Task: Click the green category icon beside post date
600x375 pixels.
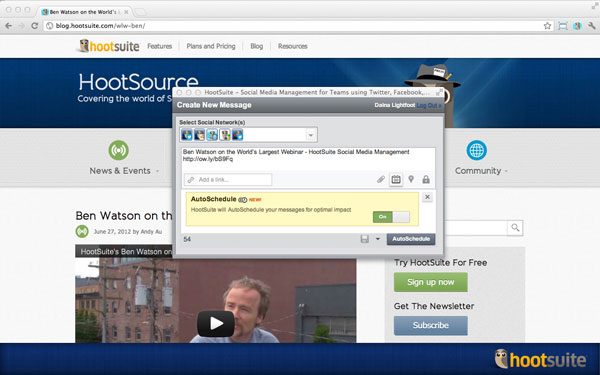Action: pyautogui.click(x=82, y=231)
